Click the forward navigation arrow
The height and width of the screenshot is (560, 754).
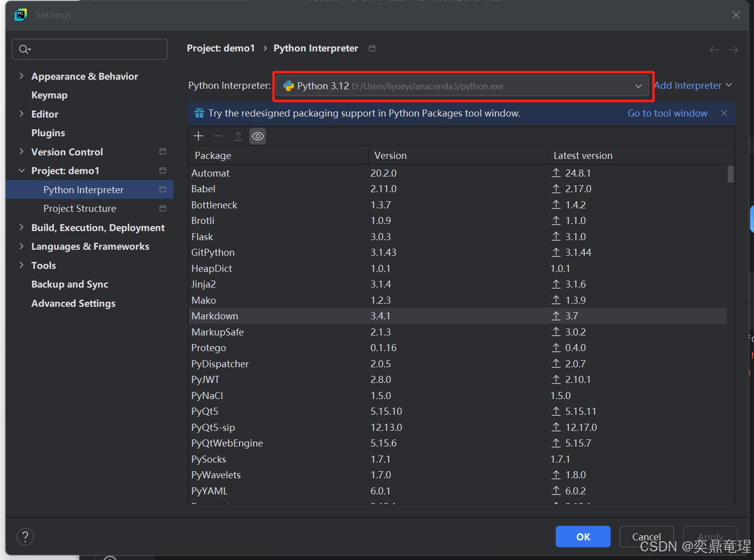tap(734, 49)
